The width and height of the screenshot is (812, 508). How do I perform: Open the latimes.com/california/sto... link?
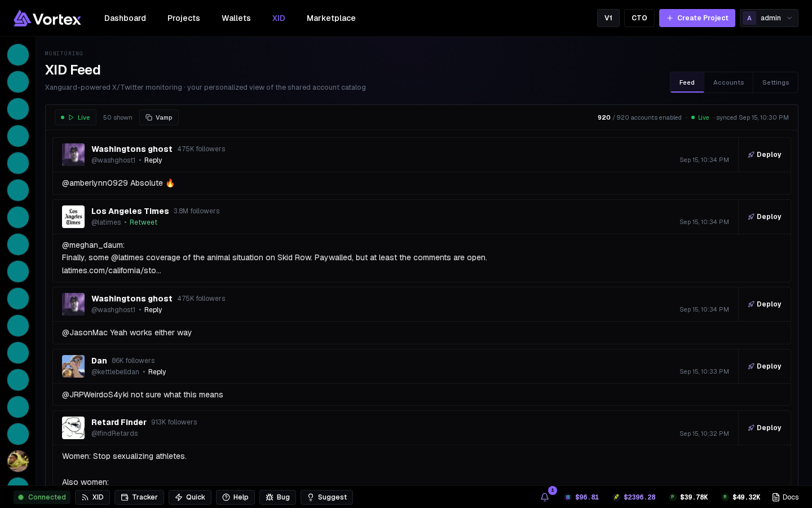coord(112,270)
